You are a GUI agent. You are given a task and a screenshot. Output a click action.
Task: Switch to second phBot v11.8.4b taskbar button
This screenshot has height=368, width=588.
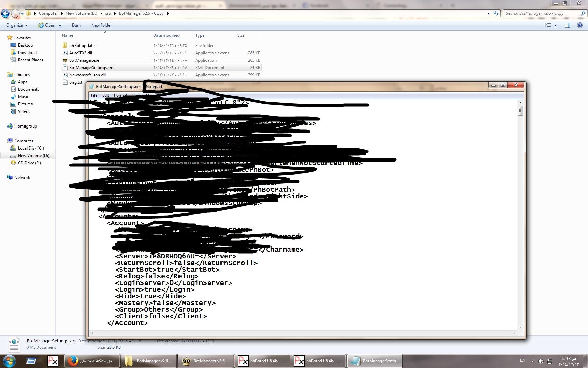[x=318, y=361]
